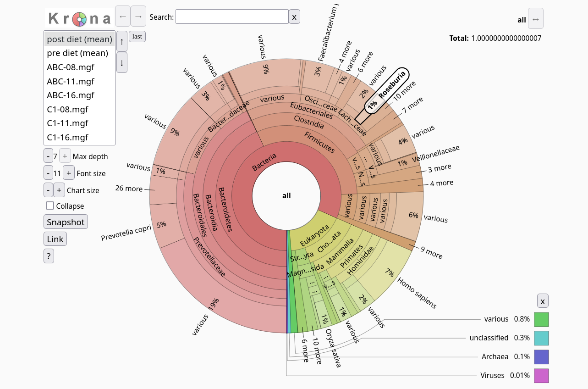The width and height of the screenshot is (588, 389).
Task: Open help with the question mark button
Action: 49,256
